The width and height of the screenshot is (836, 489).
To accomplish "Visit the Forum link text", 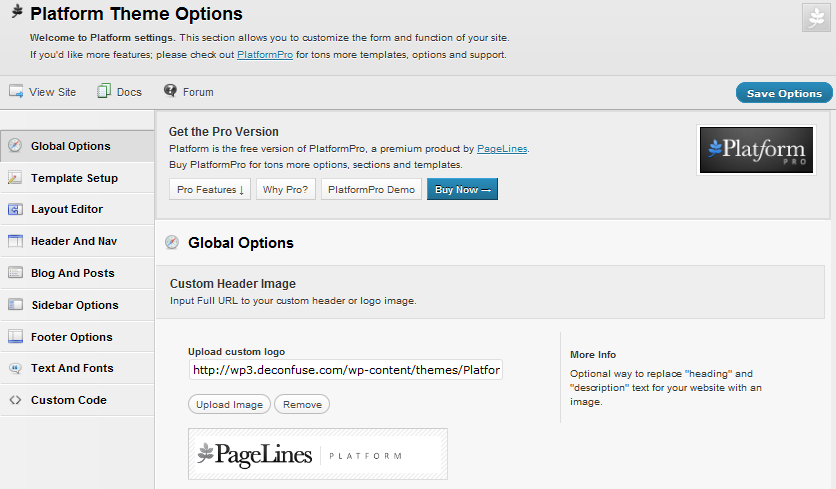I will 198,92.
